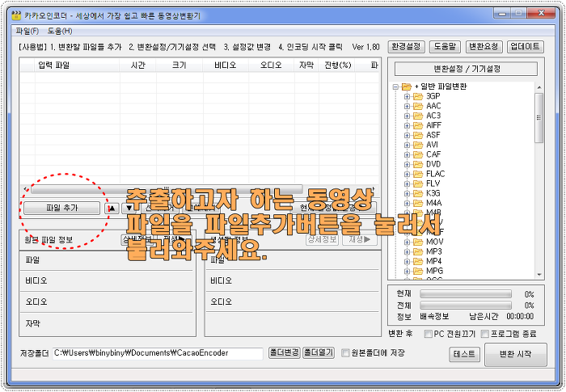Image resolution: width=566 pixels, height=392 pixels.
Task: Click the 도움말 button
Action: point(445,47)
